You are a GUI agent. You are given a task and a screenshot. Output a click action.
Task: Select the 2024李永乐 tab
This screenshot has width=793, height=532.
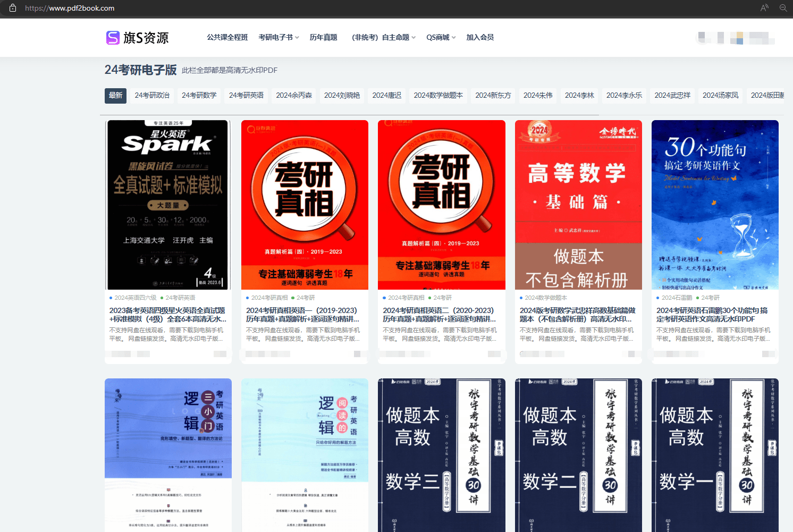coord(625,96)
